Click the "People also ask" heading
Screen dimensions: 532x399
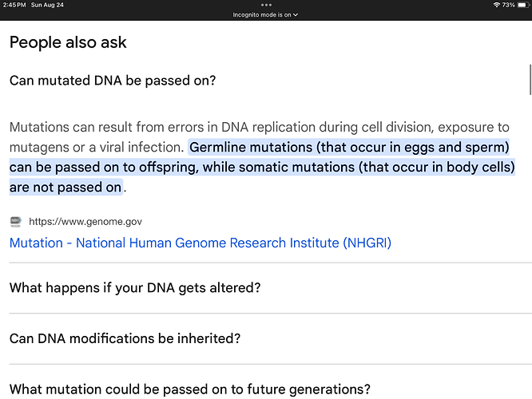(68, 42)
